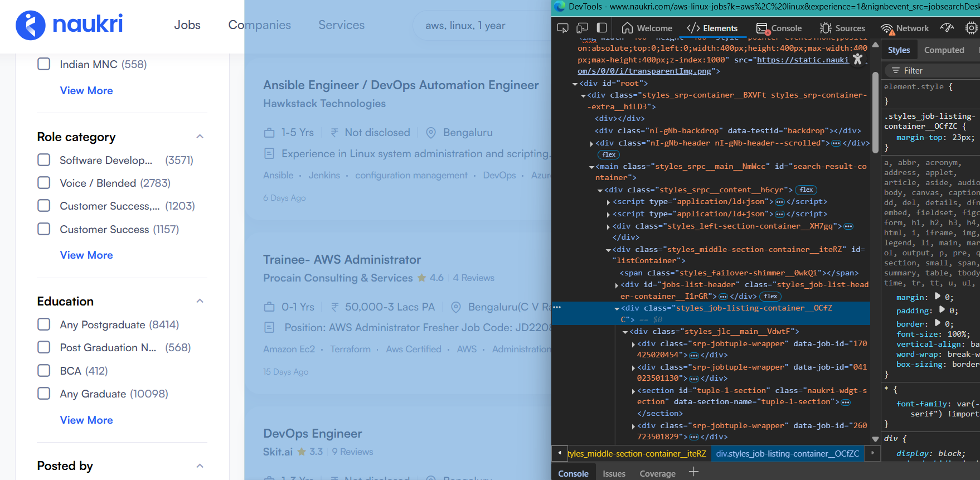Click the star rating icon for Procain Consulting
This screenshot has width=980, height=480.
click(x=422, y=278)
